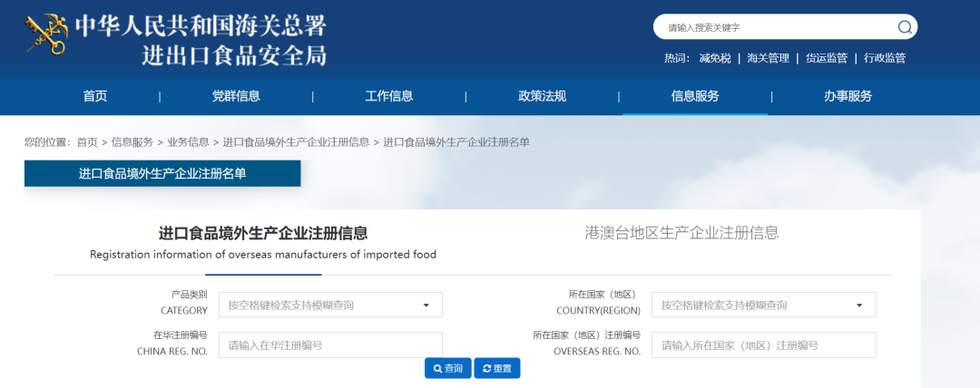Click breadcrumb 进口食品境外生产企业注册名单
This screenshot has width=980, height=388.
456,142
